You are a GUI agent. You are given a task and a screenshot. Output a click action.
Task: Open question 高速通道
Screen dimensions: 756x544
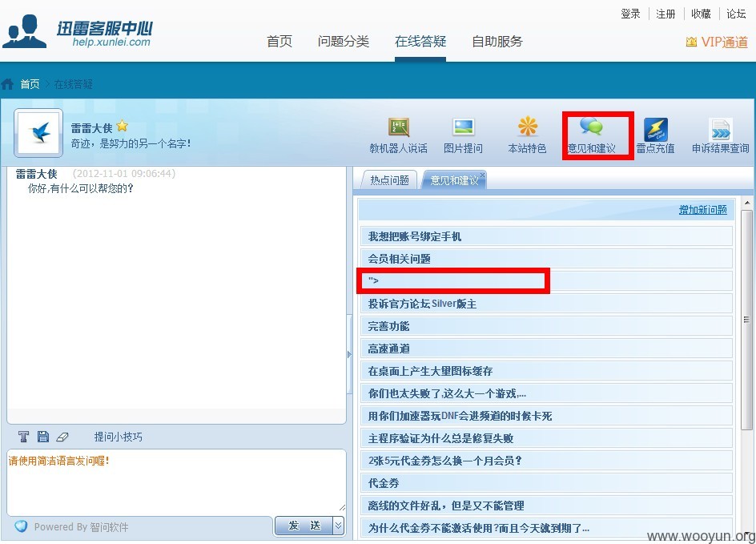[546, 349]
